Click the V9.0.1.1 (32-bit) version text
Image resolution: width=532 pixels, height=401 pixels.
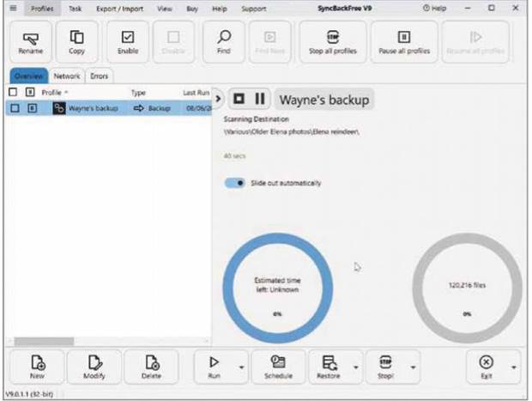pyautogui.click(x=29, y=394)
